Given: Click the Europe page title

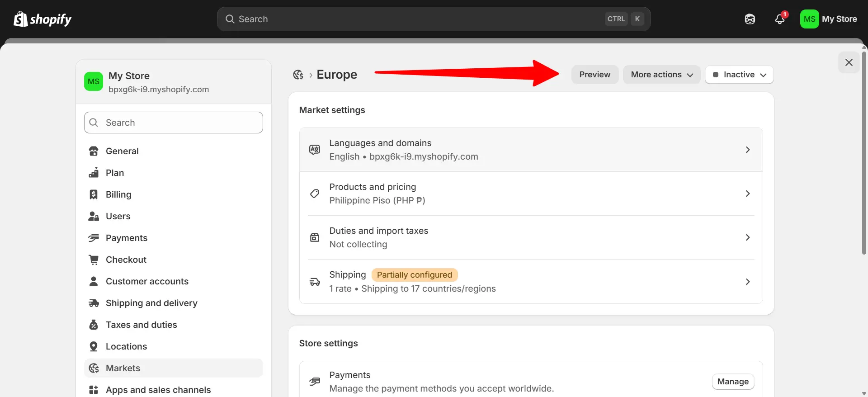Looking at the screenshot, I should pyautogui.click(x=337, y=75).
